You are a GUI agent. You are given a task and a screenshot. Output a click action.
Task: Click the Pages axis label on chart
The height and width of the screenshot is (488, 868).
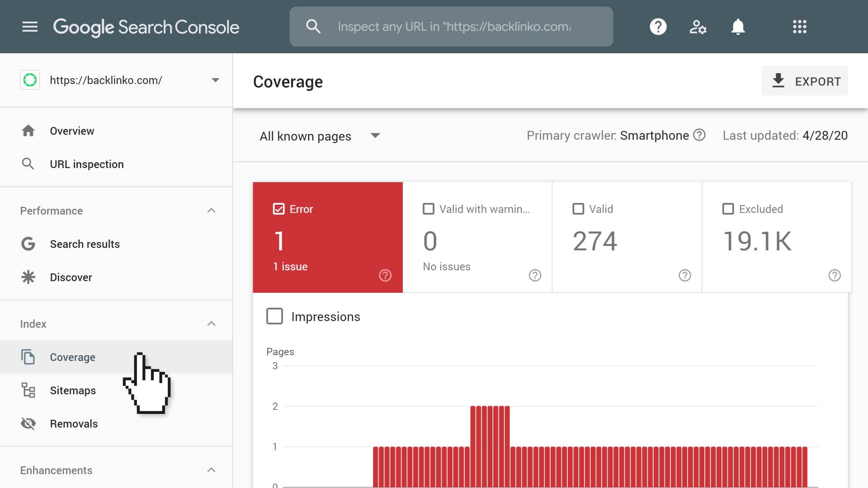(280, 352)
